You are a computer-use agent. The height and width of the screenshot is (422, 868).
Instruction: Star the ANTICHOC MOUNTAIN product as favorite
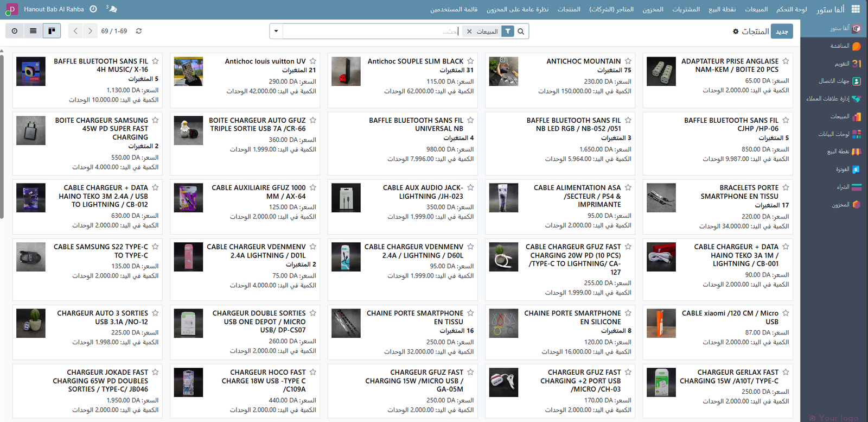pos(628,61)
